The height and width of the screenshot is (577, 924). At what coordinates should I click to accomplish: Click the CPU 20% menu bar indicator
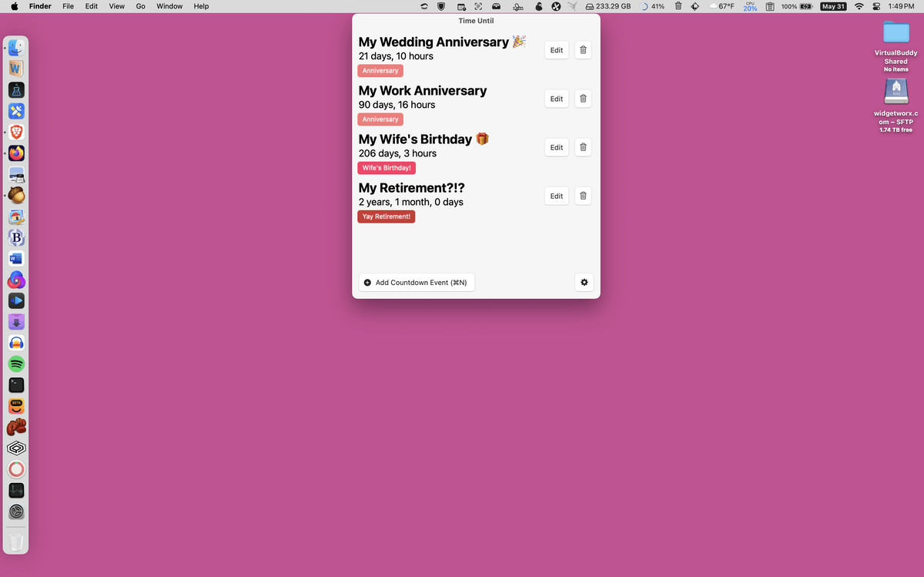[x=750, y=6]
